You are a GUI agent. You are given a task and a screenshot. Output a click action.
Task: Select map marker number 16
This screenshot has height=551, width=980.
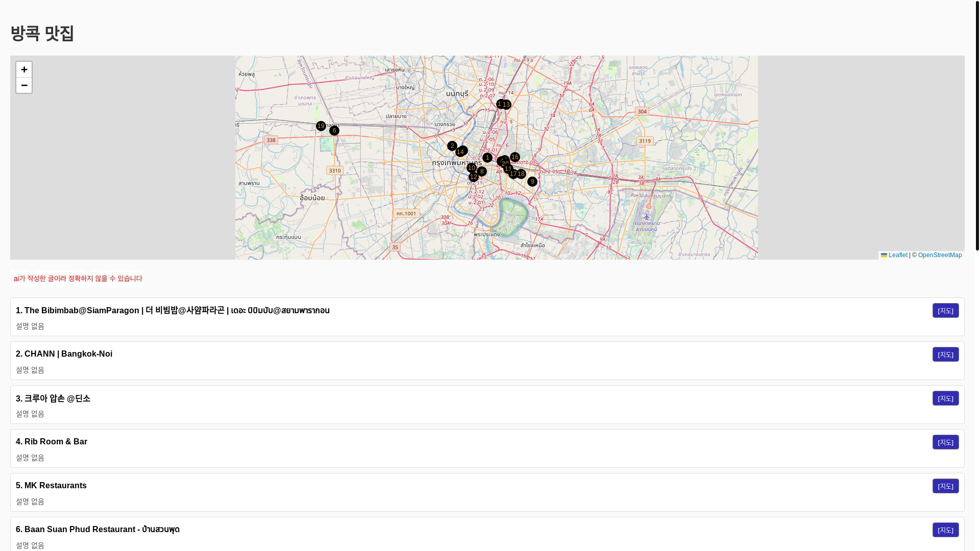515,157
